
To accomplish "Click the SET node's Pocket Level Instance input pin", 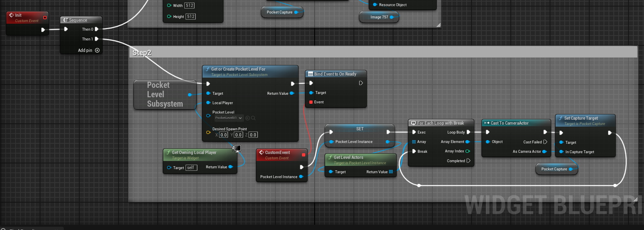I will coord(331,142).
